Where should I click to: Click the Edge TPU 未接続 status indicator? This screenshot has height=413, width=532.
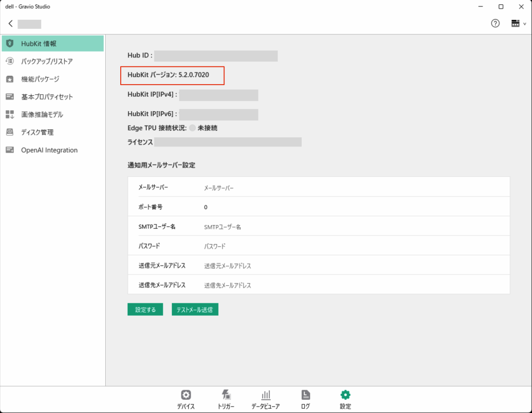click(x=193, y=128)
